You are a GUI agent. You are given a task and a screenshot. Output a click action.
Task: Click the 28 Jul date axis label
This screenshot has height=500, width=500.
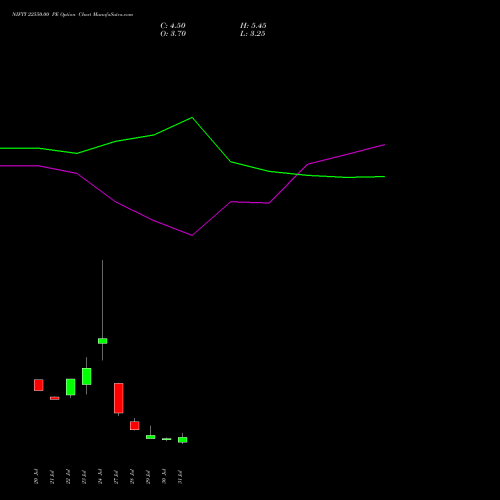pyautogui.click(x=132, y=476)
